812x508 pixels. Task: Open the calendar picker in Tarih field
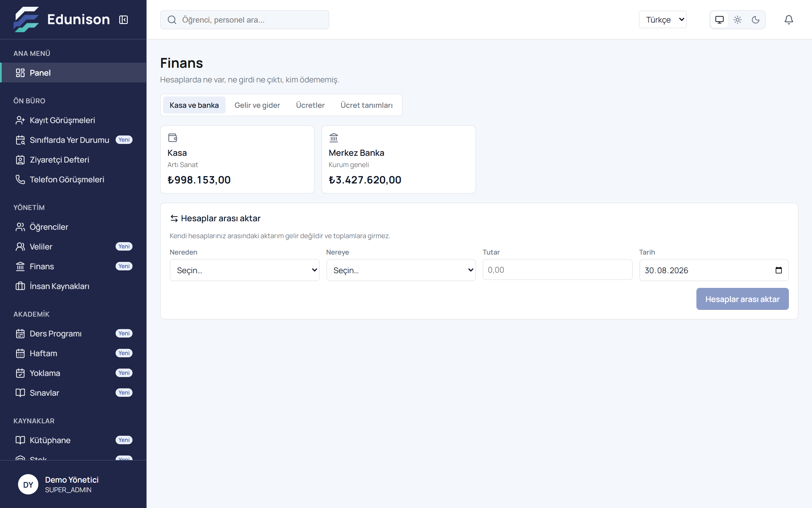[x=779, y=270]
